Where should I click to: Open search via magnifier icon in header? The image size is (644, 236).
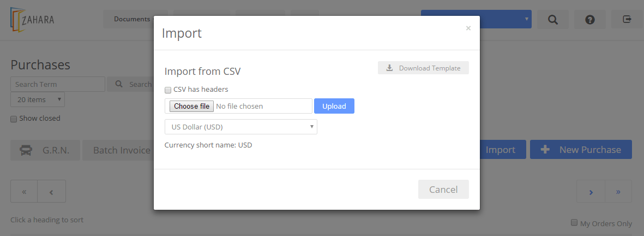[x=553, y=19]
